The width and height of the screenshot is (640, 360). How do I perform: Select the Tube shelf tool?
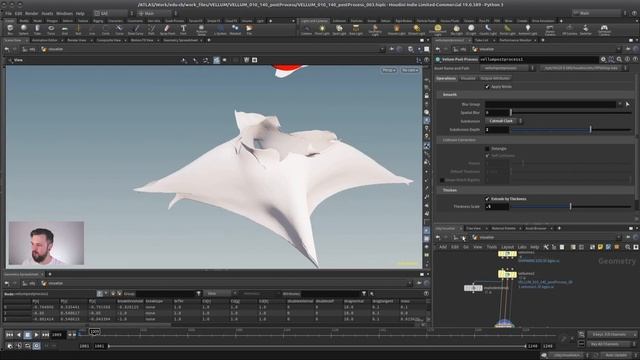tap(37, 29)
